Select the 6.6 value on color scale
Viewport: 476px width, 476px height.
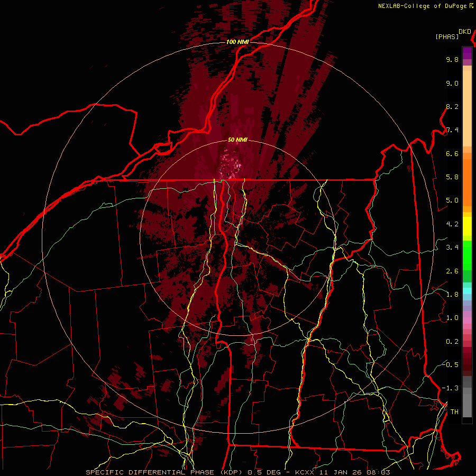(x=452, y=153)
